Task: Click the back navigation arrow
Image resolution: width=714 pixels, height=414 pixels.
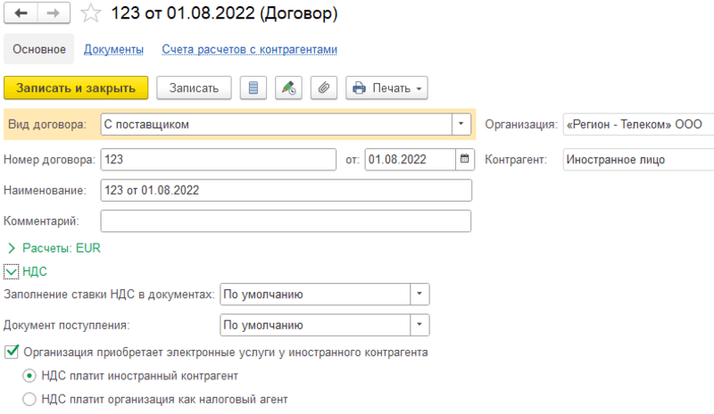Action: click(x=22, y=14)
